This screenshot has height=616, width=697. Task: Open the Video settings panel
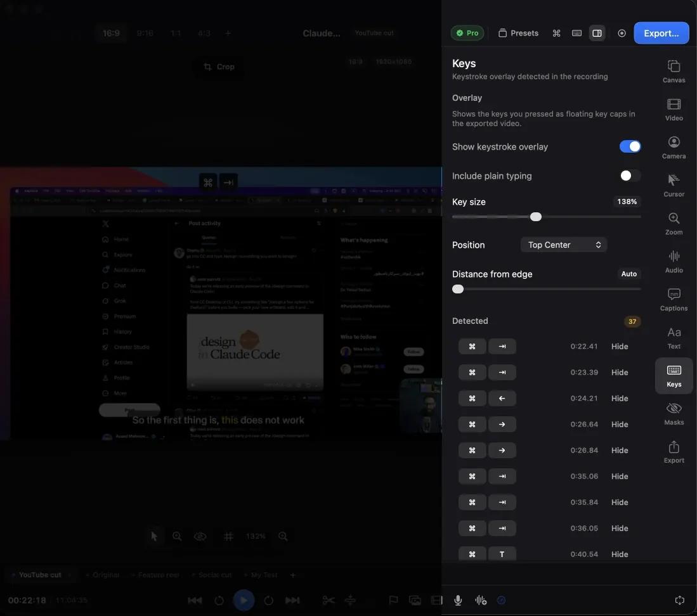point(674,110)
